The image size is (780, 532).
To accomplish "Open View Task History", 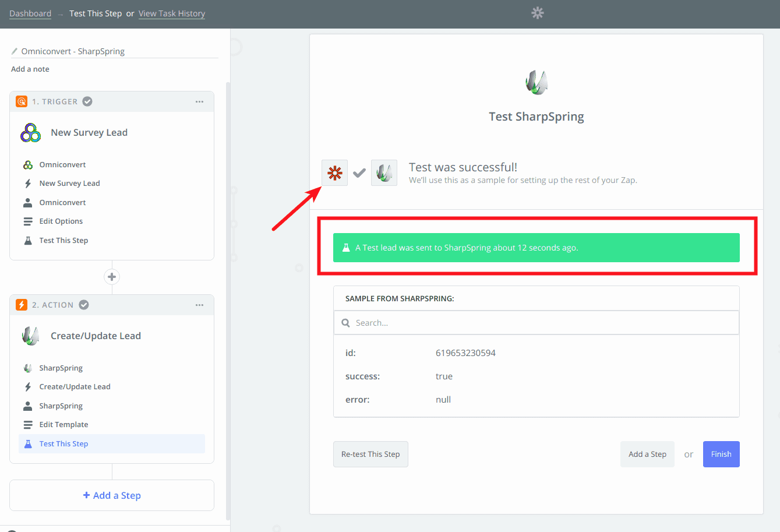I will tap(172, 13).
